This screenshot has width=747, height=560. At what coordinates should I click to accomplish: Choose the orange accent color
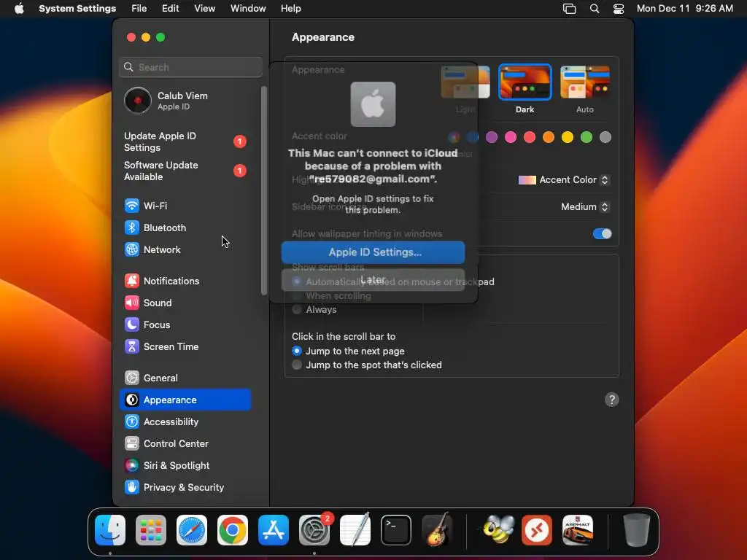(x=549, y=138)
